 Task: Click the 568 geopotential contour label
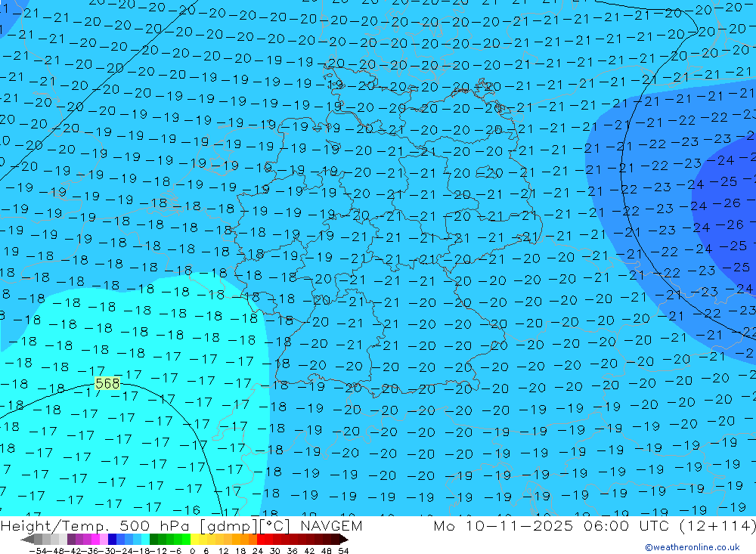coord(107,383)
